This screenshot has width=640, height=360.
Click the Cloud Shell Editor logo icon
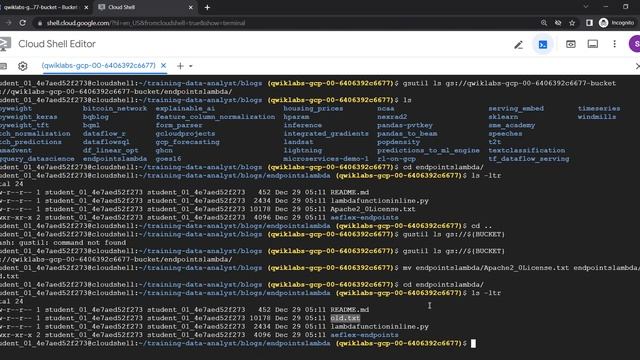click(5, 44)
